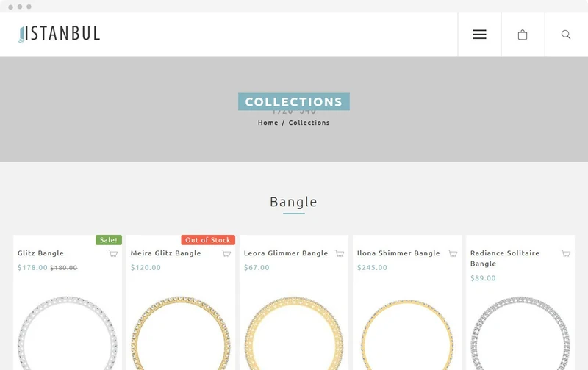Screen dimensions: 588x370
Task: Click the $89.00 price
Action: [483, 278]
